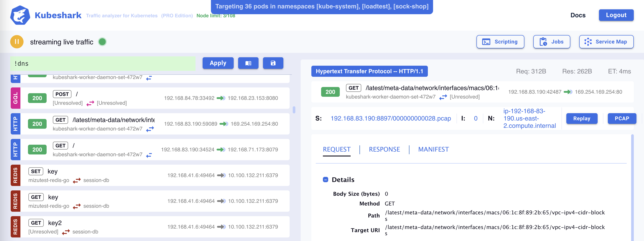Open the Scripting console

(x=500, y=42)
